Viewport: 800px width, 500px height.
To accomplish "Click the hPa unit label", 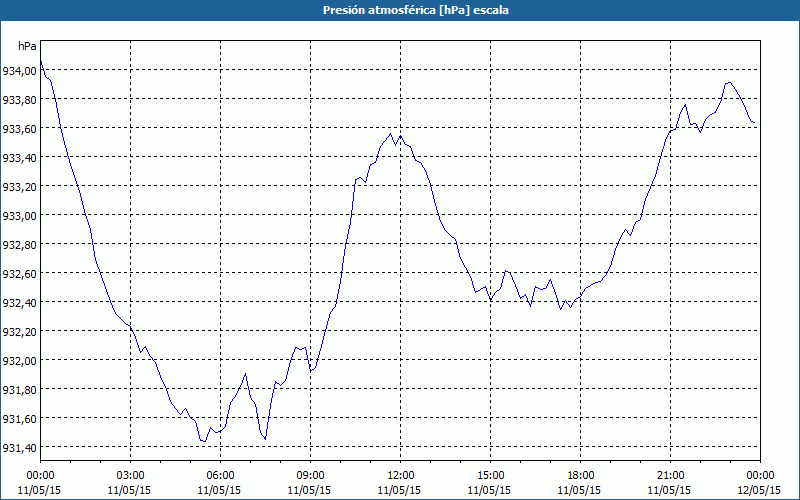I will (27, 46).
